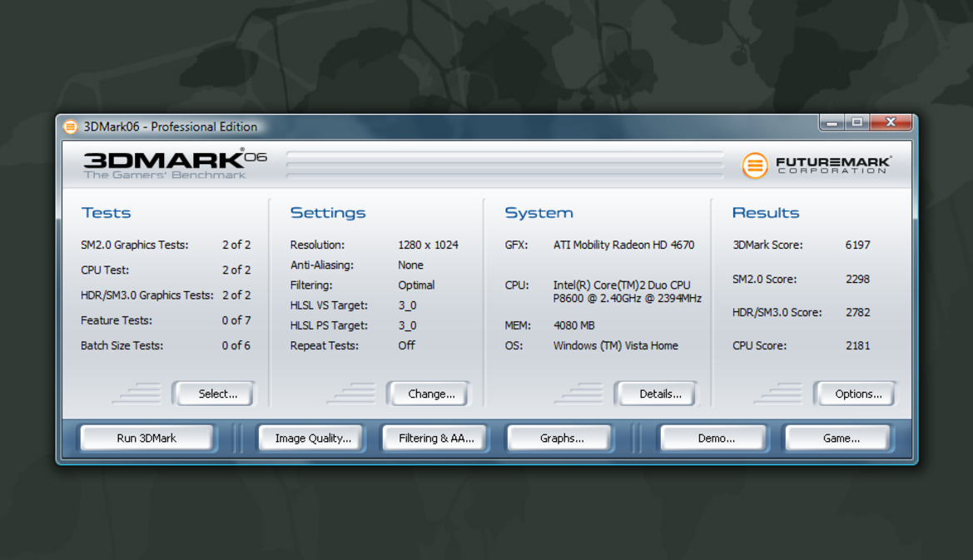Image resolution: width=973 pixels, height=560 pixels.
Task: Open the Change... settings dialog
Action: tap(429, 394)
